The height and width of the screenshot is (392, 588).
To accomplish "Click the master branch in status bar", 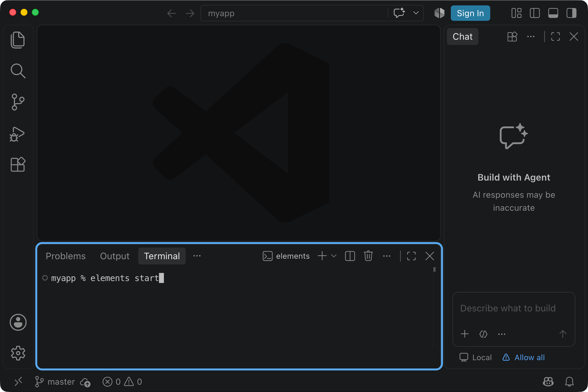I will click(x=55, y=382).
